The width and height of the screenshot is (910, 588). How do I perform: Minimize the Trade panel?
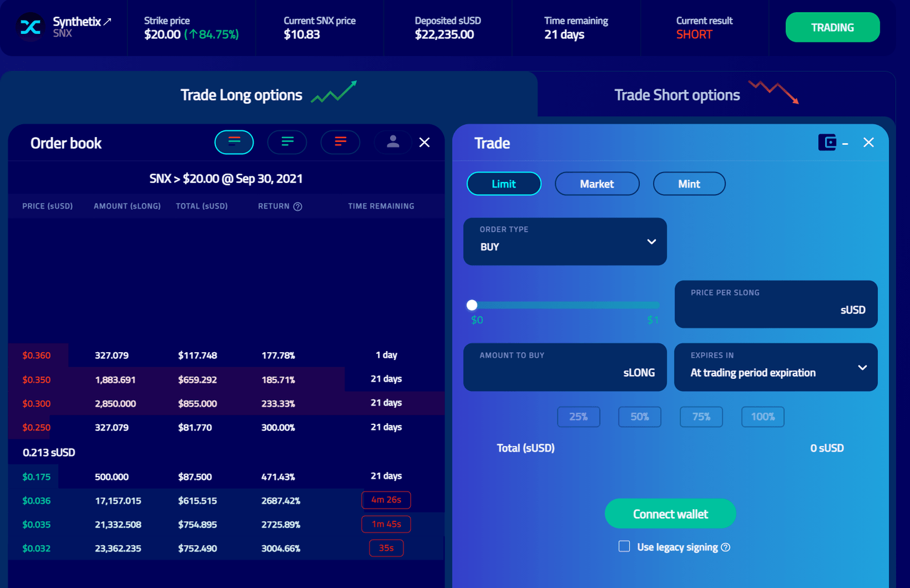click(x=845, y=144)
